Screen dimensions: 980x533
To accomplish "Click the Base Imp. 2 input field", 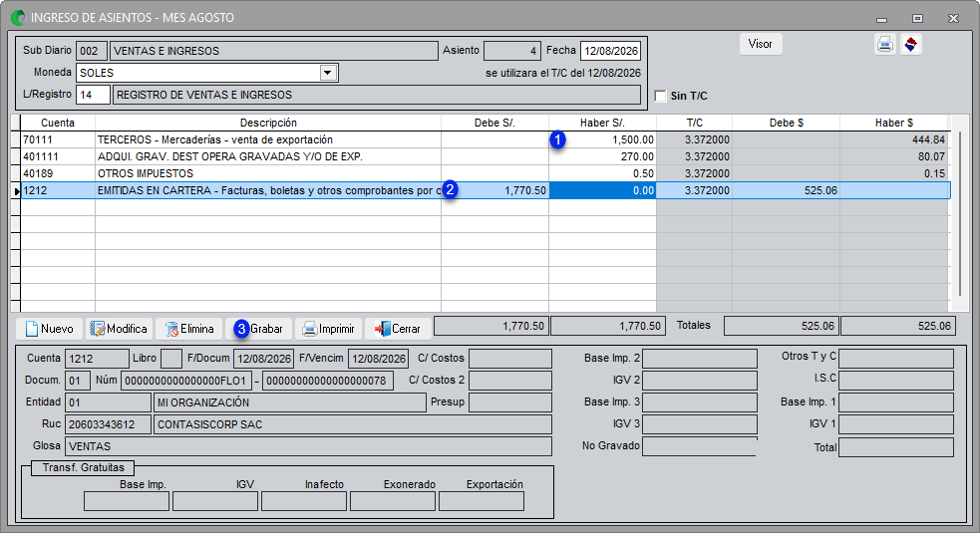I will coord(700,359).
